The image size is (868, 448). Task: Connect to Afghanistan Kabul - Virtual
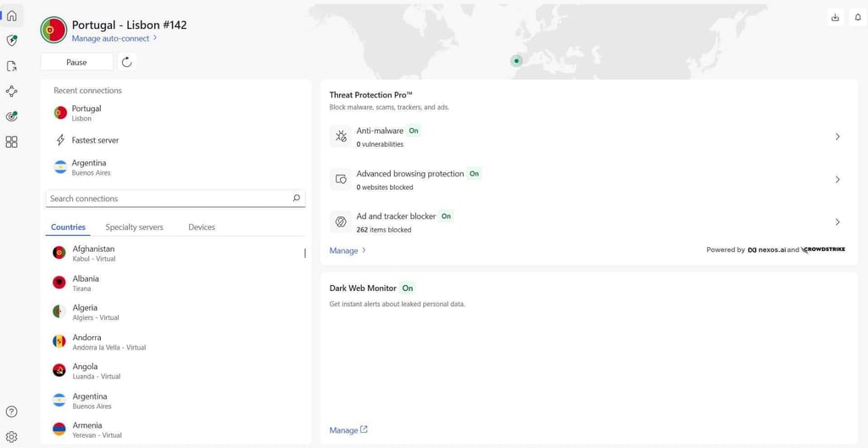click(x=175, y=254)
